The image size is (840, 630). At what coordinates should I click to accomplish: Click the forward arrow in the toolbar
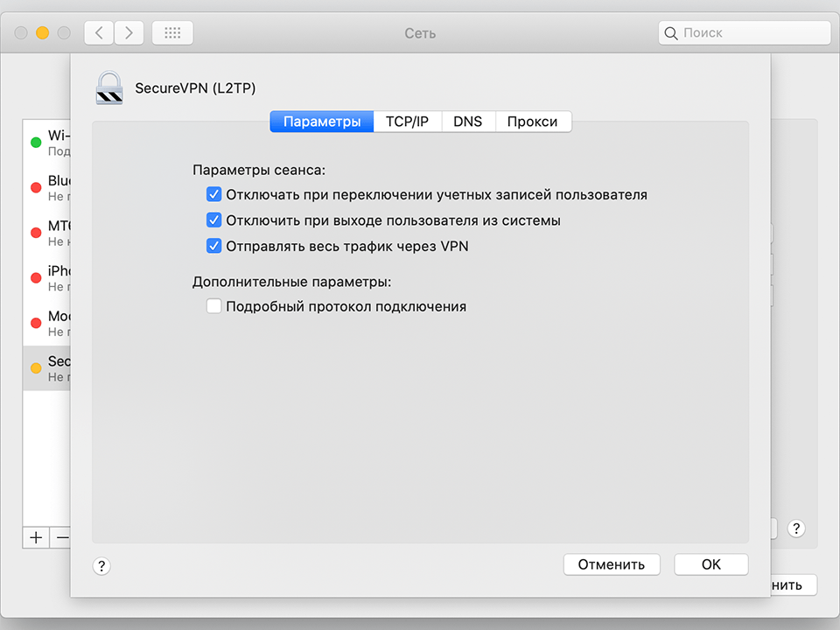(x=128, y=32)
